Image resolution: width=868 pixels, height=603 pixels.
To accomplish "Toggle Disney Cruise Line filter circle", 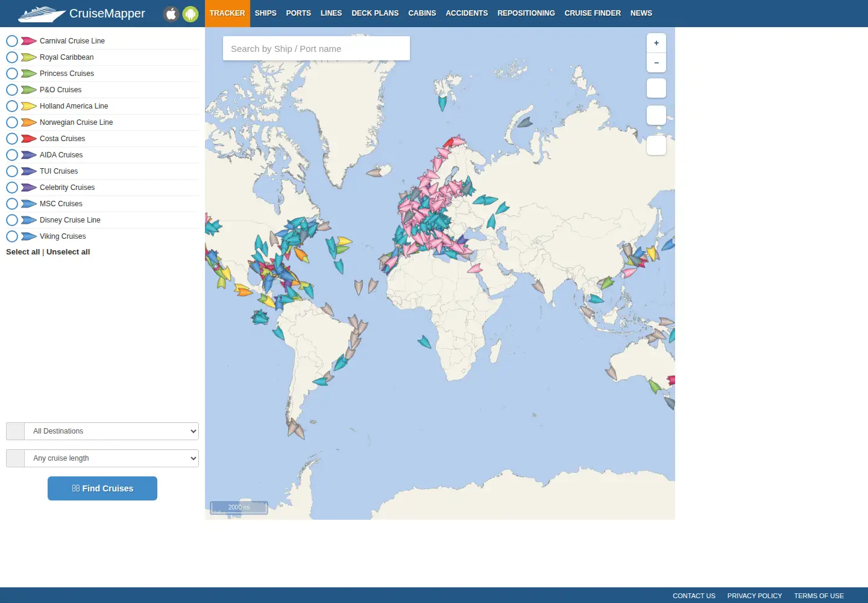I will (12, 220).
